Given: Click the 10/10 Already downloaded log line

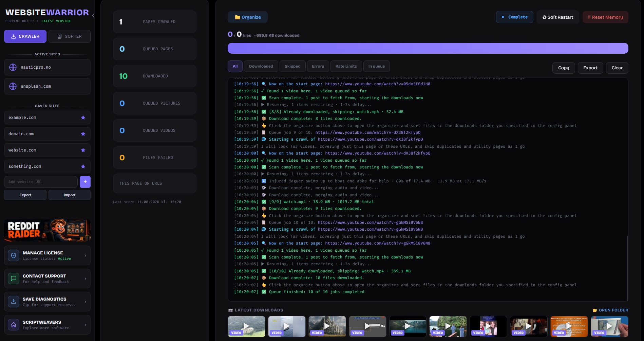Looking at the screenshot, I should coord(322,271).
